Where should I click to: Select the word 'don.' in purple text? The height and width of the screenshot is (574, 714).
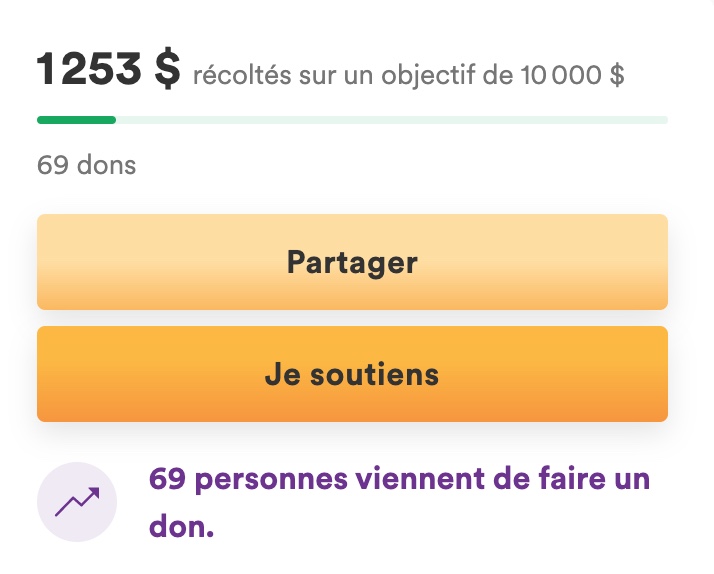(x=181, y=526)
